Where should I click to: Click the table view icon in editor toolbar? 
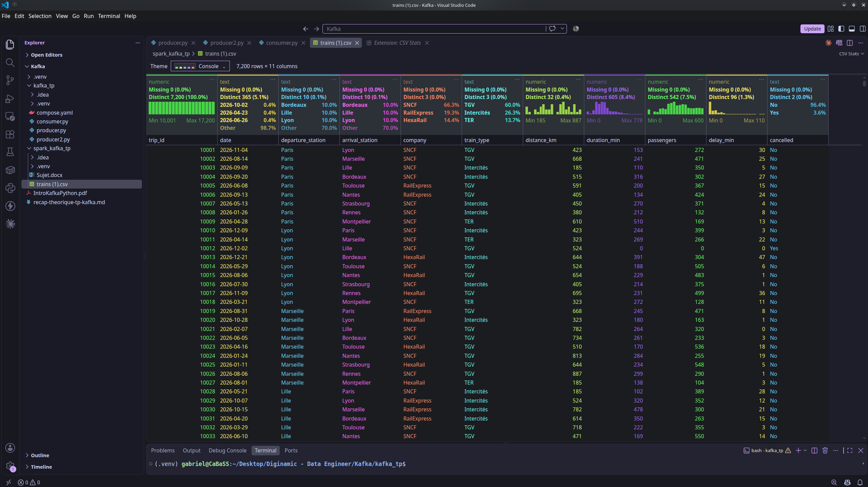[x=839, y=43]
